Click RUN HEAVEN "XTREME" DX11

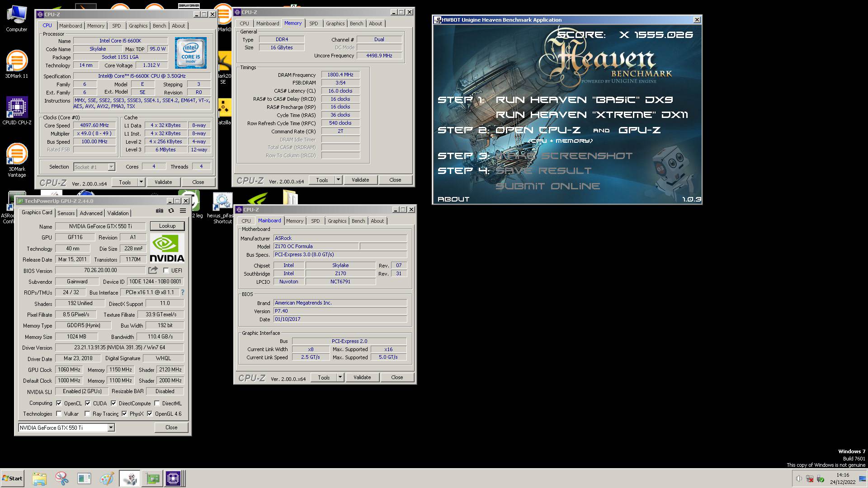[592, 115]
